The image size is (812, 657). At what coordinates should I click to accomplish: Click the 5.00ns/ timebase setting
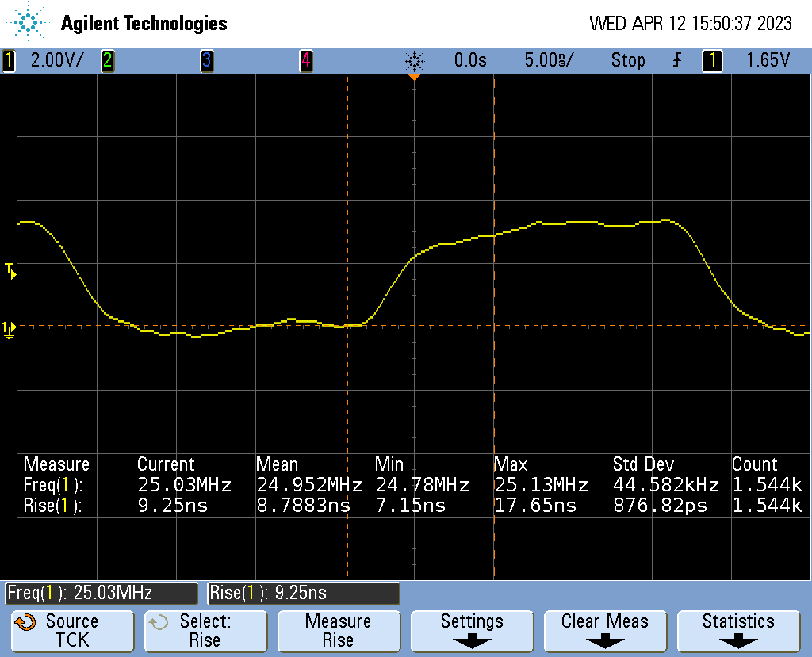tap(548, 60)
